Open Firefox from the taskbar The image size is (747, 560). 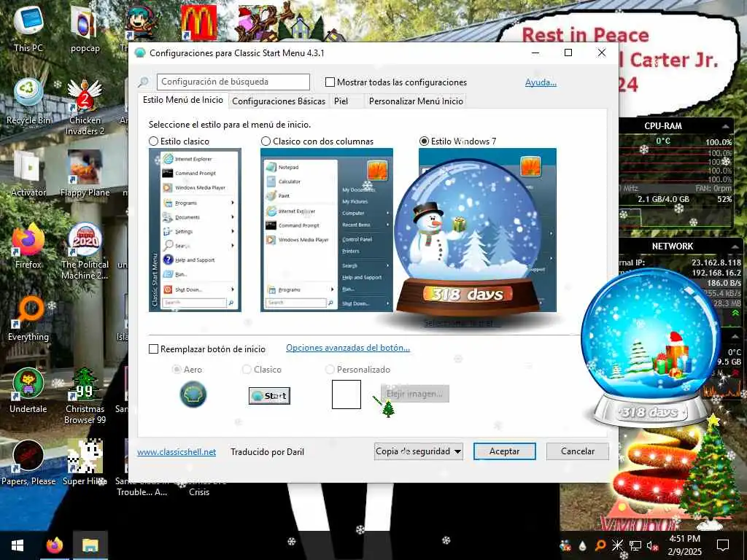click(54, 545)
